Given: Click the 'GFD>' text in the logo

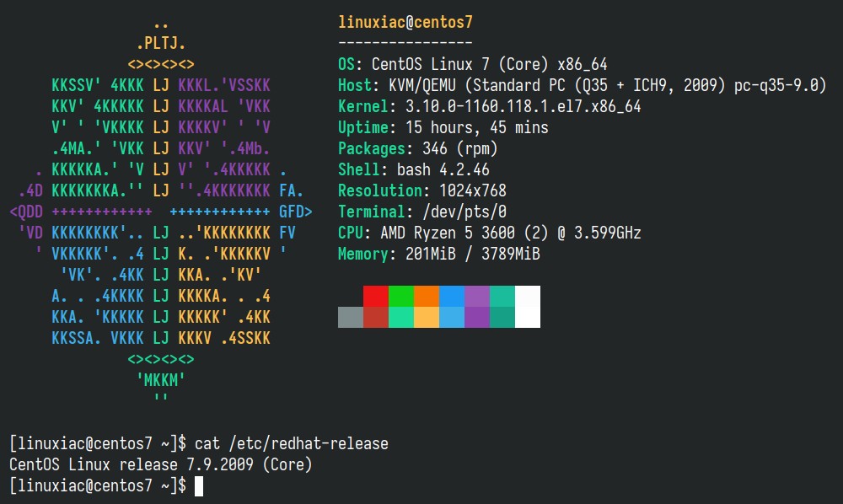Looking at the screenshot, I should tap(296, 212).
